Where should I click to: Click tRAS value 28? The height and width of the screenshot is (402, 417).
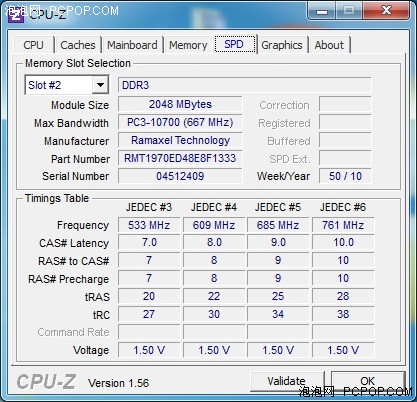[x=343, y=296]
